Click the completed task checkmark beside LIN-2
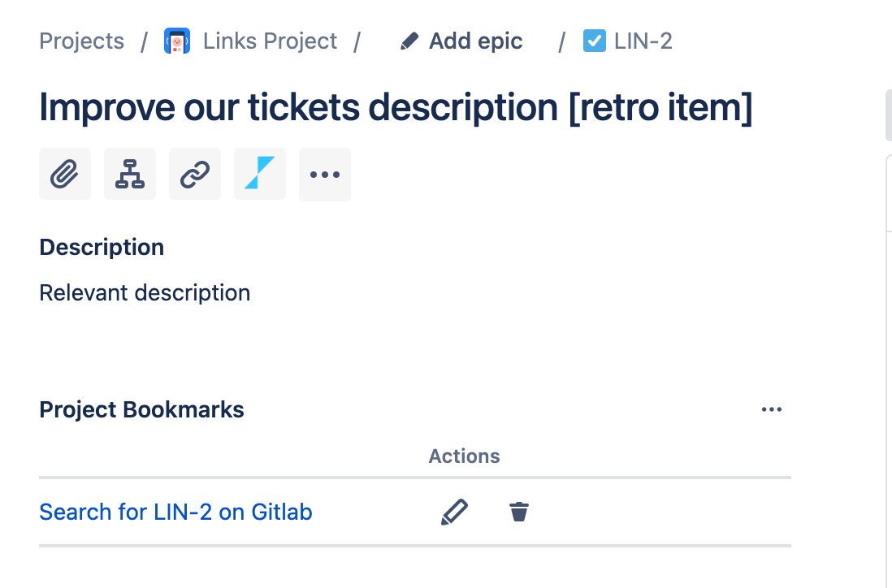 point(595,40)
